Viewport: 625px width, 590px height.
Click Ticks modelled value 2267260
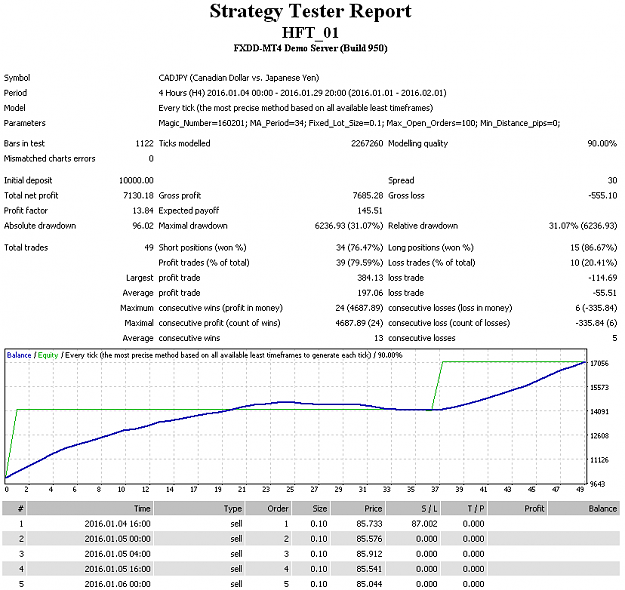[x=367, y=144]
